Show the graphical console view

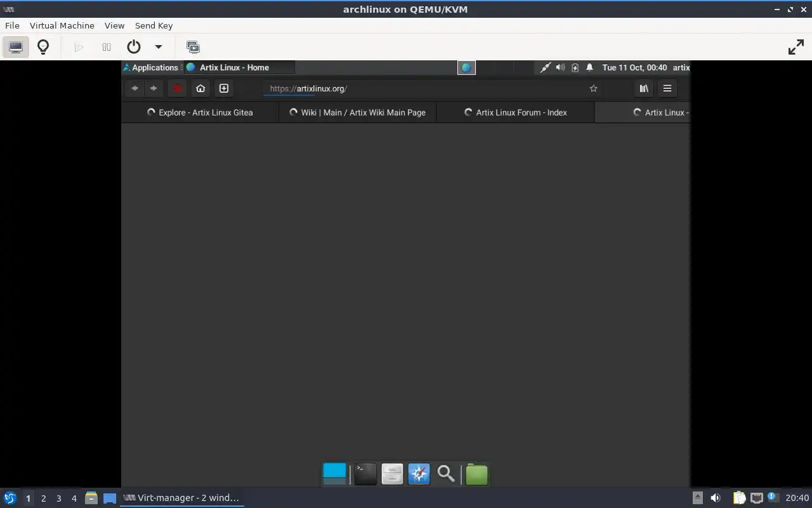point(16,47)
